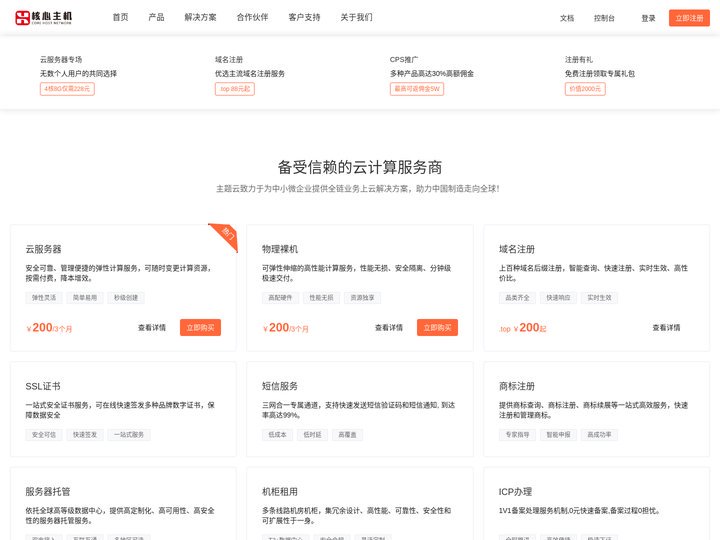Click the 立即注册 button

click(689, 18)
